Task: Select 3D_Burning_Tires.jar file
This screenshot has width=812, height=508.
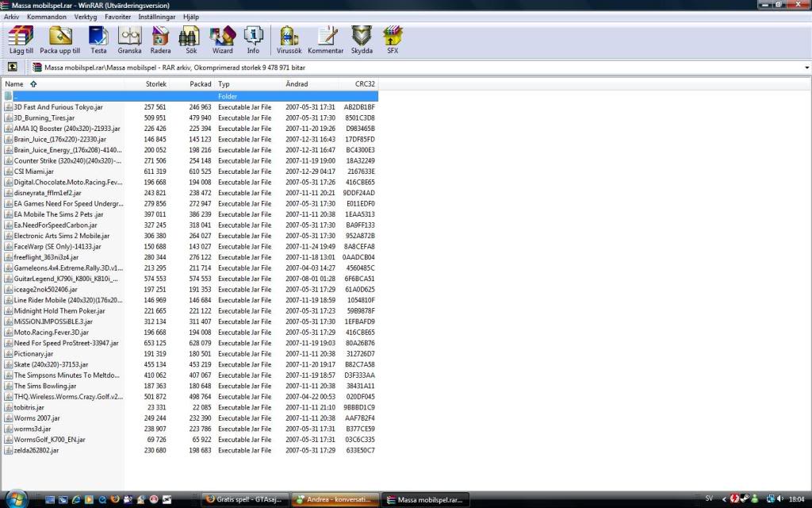Action: coord(44,117)
